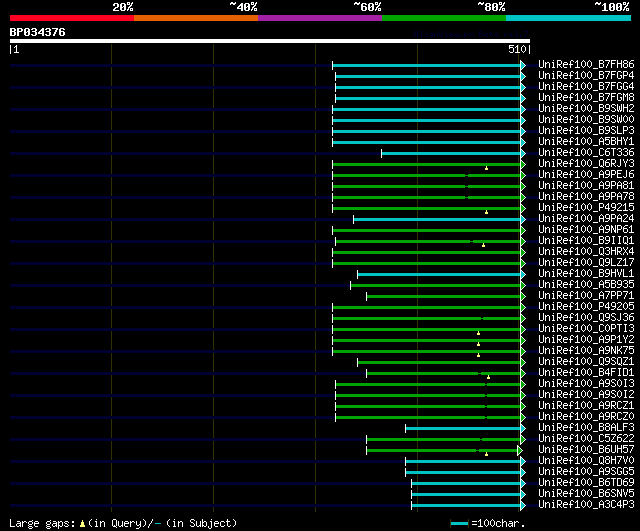640x531 pixels.
Task: Click the UniRef100_B6UH57 label
Action: [x=586, y=450]
